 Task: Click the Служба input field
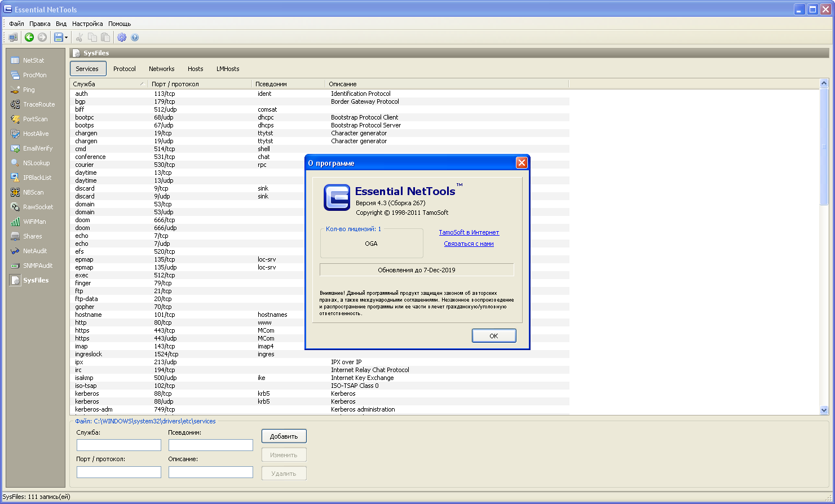[x=119, y=445]
